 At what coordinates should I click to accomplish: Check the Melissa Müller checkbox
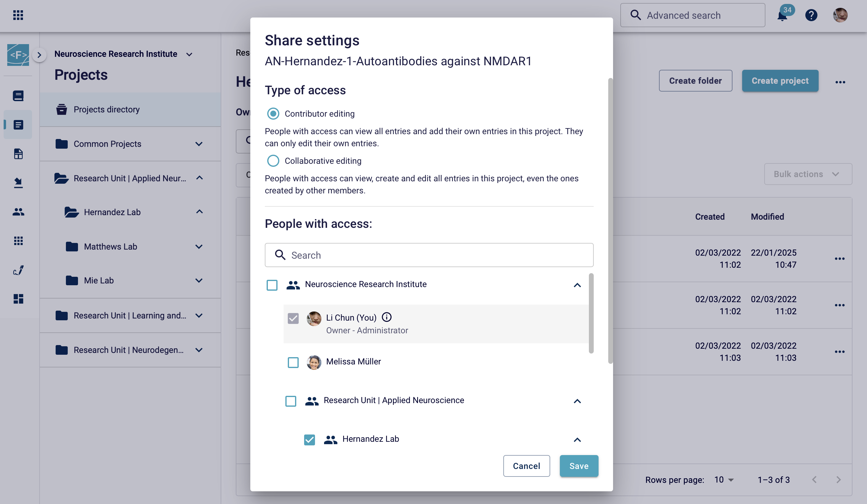coord(293,362)
